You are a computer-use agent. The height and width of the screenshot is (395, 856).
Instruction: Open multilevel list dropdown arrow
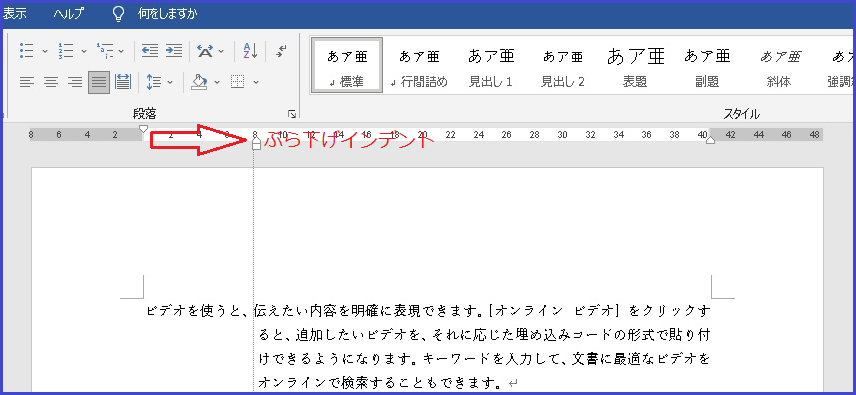[x=121, y=51]
